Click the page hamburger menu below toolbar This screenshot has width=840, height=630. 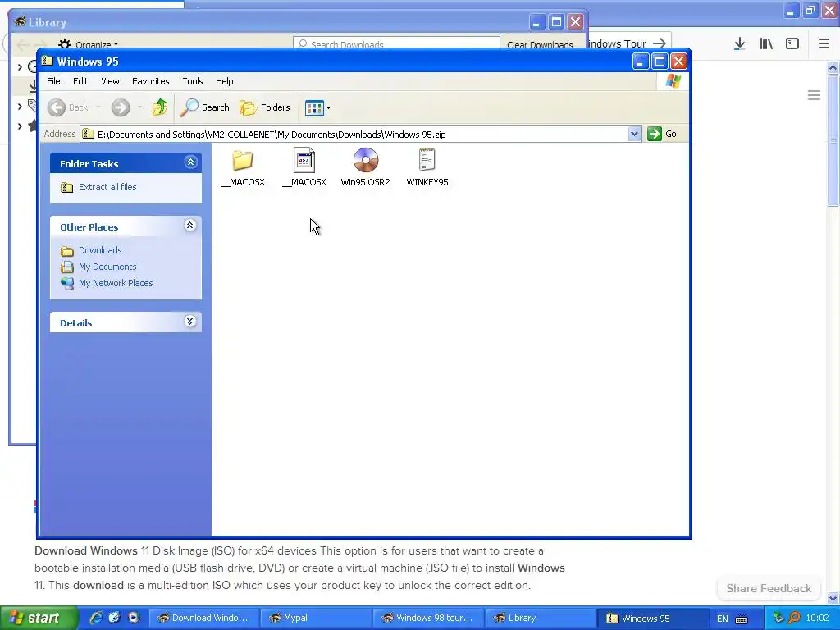(815, 95)
